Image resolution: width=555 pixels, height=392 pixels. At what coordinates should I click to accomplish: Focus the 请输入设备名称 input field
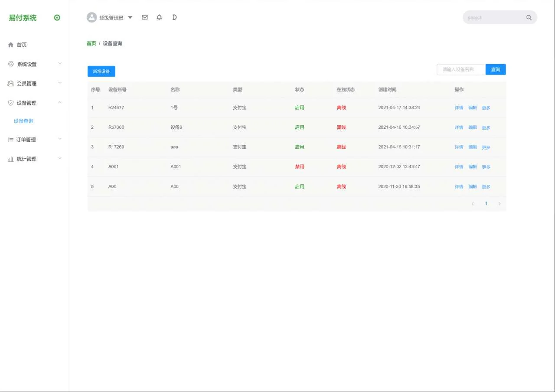(460, 69)
